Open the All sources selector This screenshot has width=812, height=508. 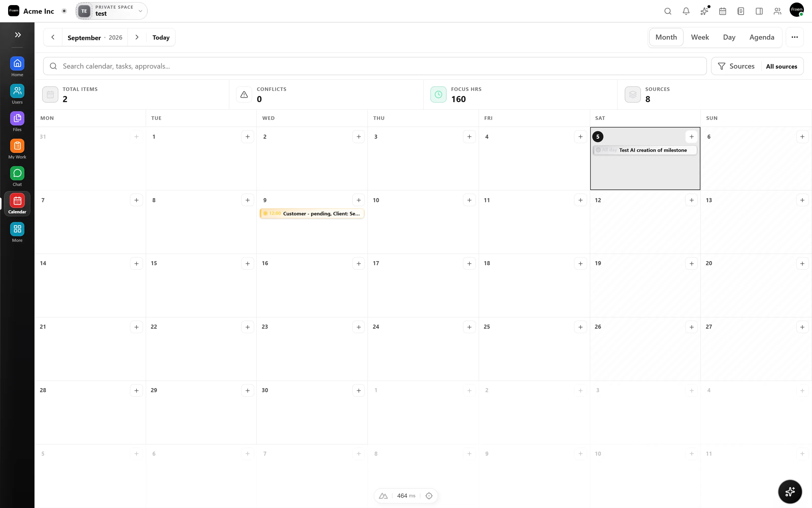782,66
